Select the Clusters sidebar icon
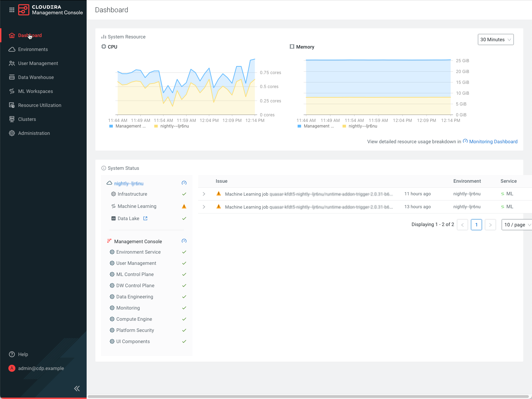The height and width of the screenshot is (399, 532). (x=12, y=119)
